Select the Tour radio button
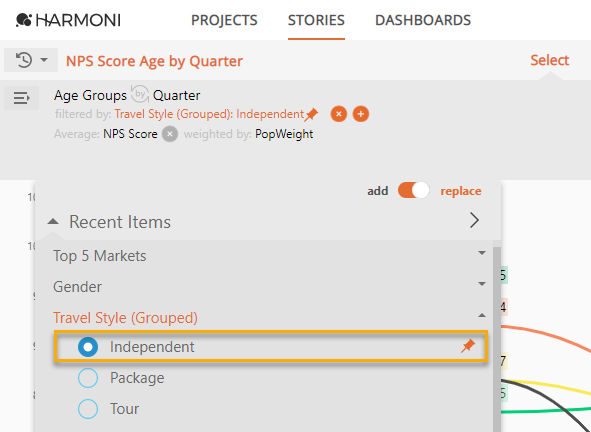This screenshot has width=591, height=432. pyautogui.click(x=88, y=409)
